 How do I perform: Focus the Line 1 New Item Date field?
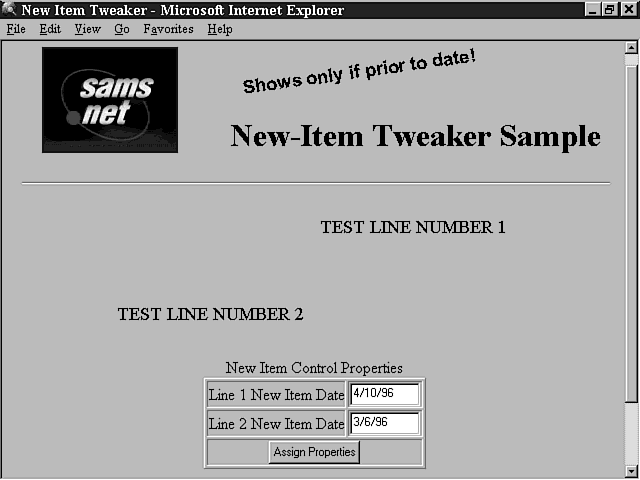[x=384, y=394]
